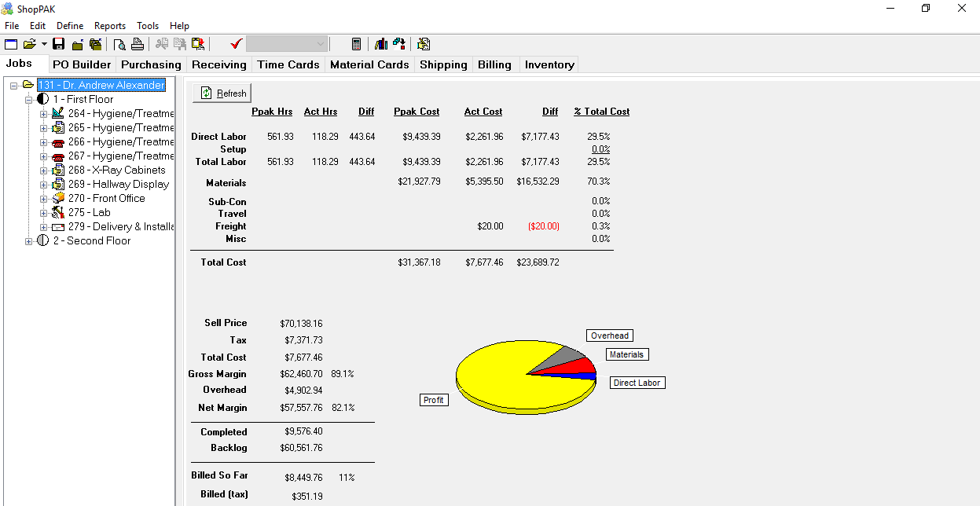Click the tools icon beside 275 - Lab
This screenshot has height=506, width=980.
[x=58, y=212]
